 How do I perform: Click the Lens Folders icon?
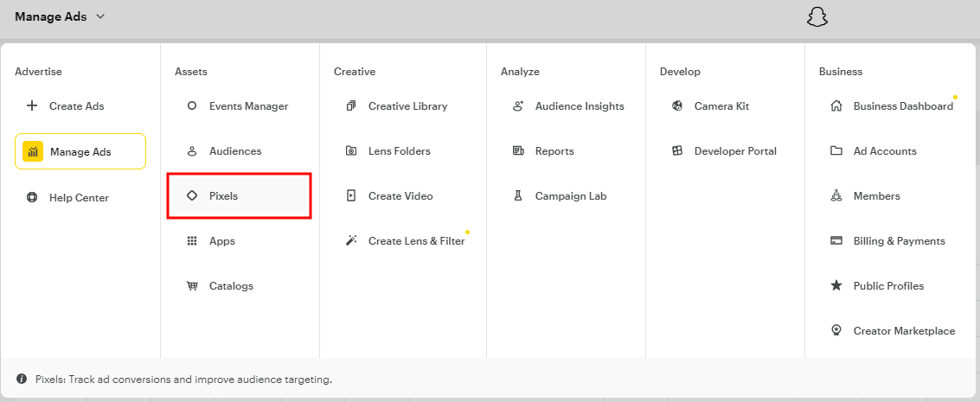pos(351,151)
